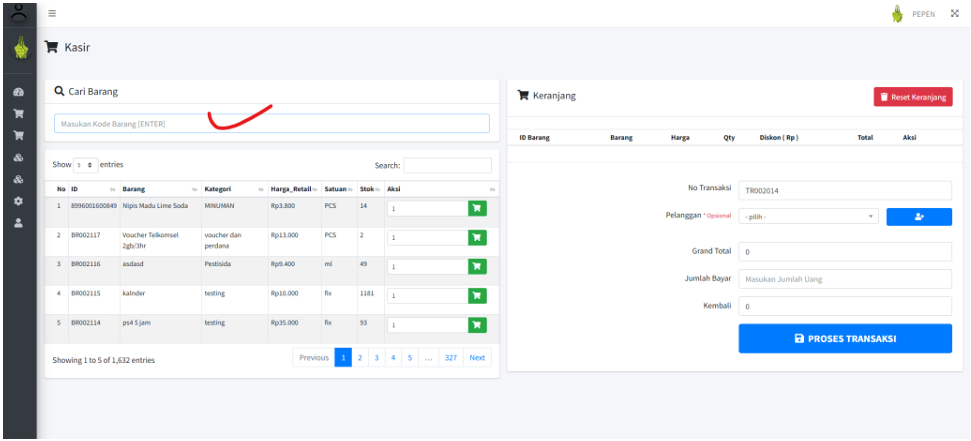Sort table by Kategori column
971x441 pixels.
[x=234, y=189]
